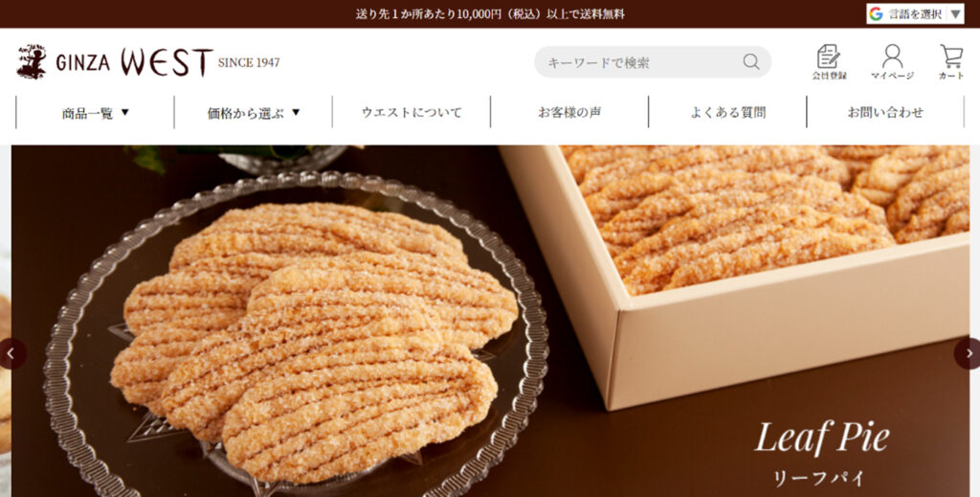Show previous slide with left arrow
The image size is (980, 497).
pos(11,354)
